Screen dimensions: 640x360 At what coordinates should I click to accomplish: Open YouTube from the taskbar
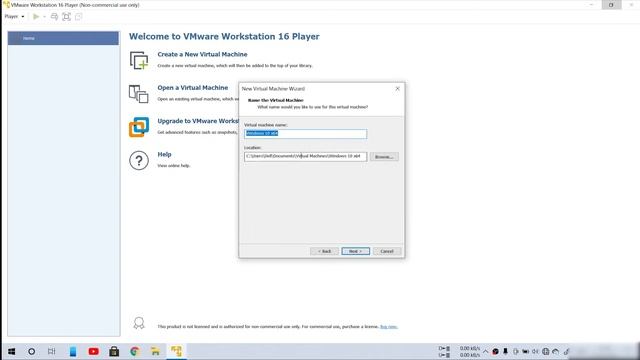pyautogui.click(x=93, y=351)
